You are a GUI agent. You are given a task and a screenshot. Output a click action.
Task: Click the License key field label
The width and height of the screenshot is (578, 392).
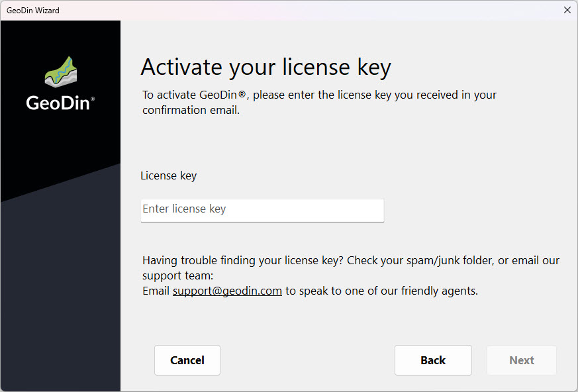pyautogui.click(x=168, y=175)
